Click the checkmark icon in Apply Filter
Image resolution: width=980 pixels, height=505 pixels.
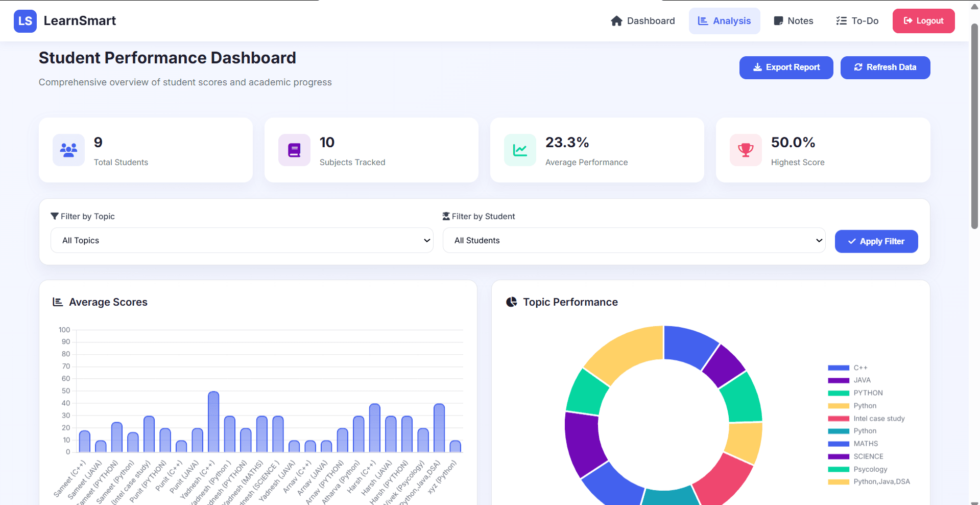[x=852, y=241]
